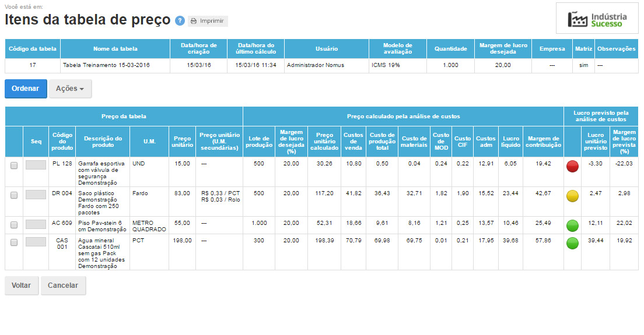Click the printer icon beside Imprimir

[194, 21]
